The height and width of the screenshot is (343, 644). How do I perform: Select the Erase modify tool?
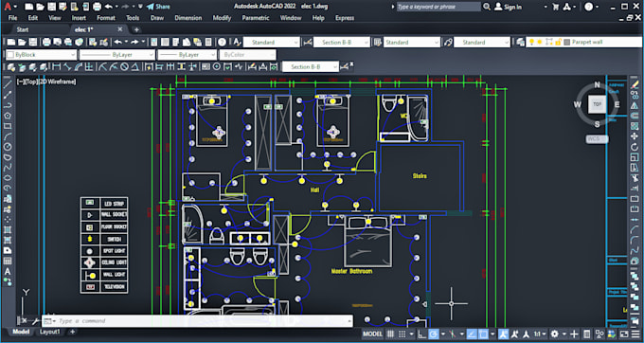point(635,84)
